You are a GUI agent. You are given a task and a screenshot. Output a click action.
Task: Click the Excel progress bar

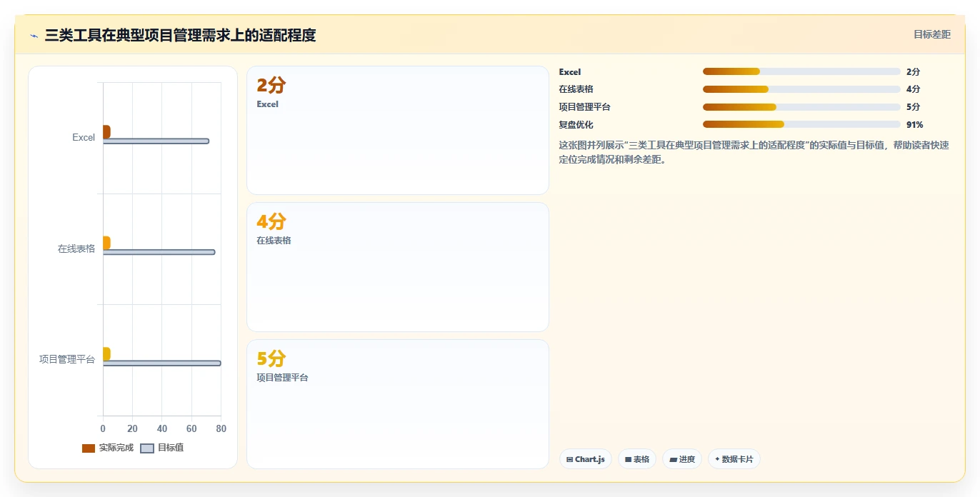pyautogui.click(x=801, y=71)
